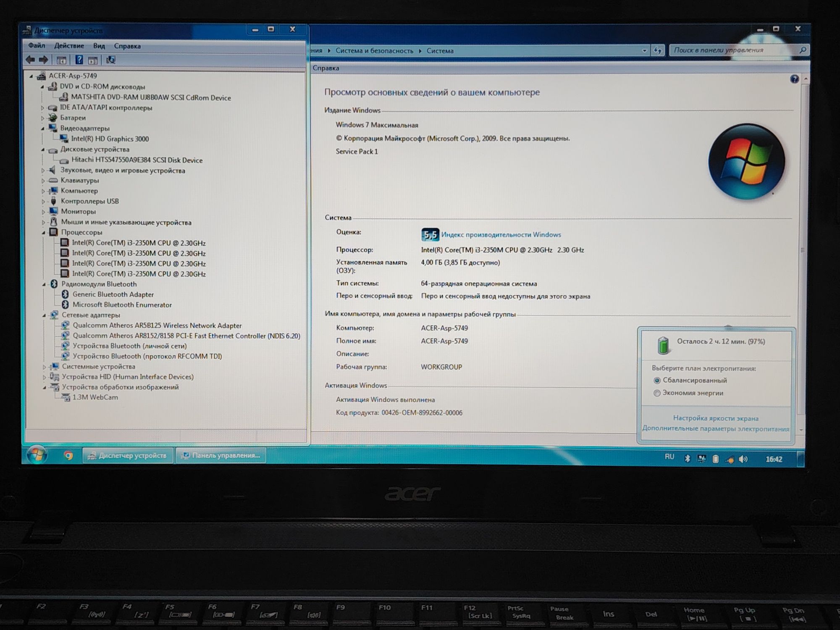Viewport: 840px width, 630px height.
Task: Click the battery tray icon
Action: pos(716,459)
